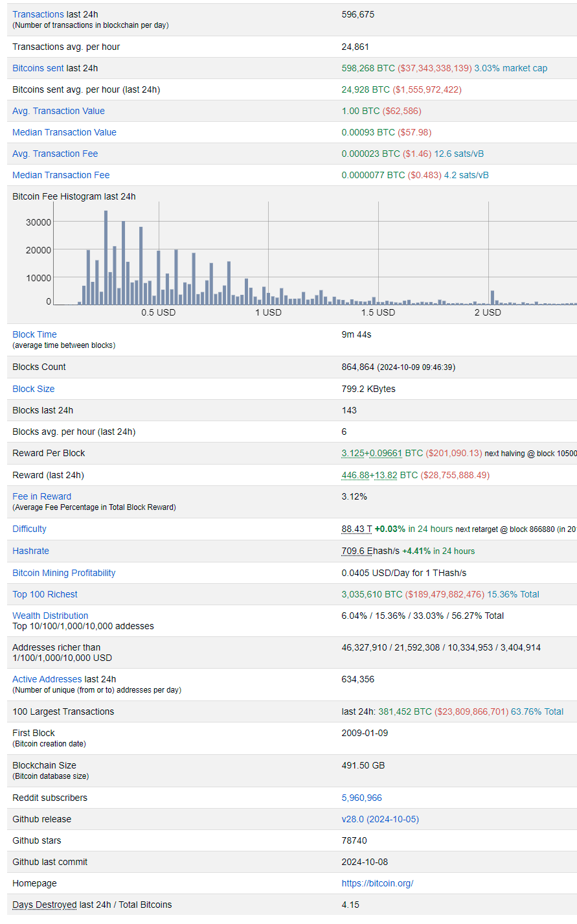Open the Bitcoin Mining Profitability link

63,573
